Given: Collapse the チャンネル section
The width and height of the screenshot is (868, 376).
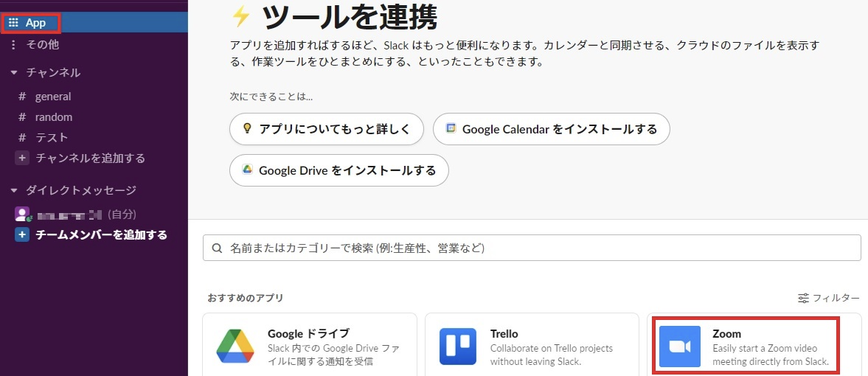Looking at the screenshot, I should [14, 72].
